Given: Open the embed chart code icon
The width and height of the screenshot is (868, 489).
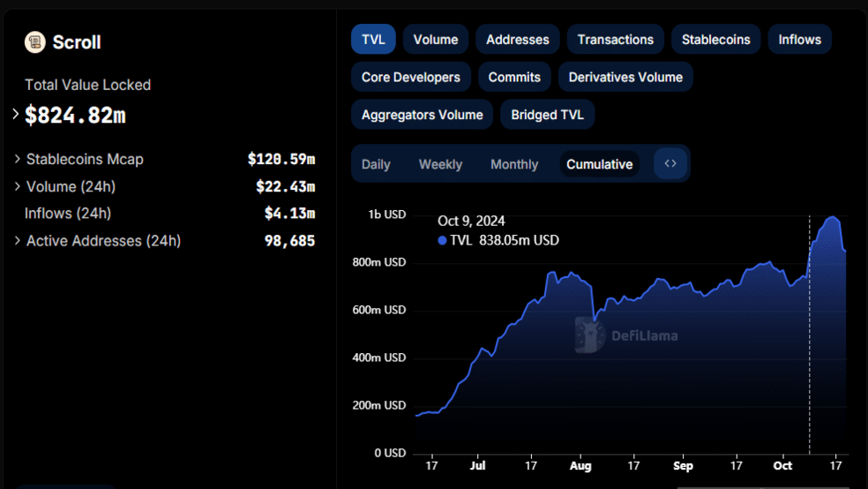Looking at the screenshot, I should coord(670,163).
